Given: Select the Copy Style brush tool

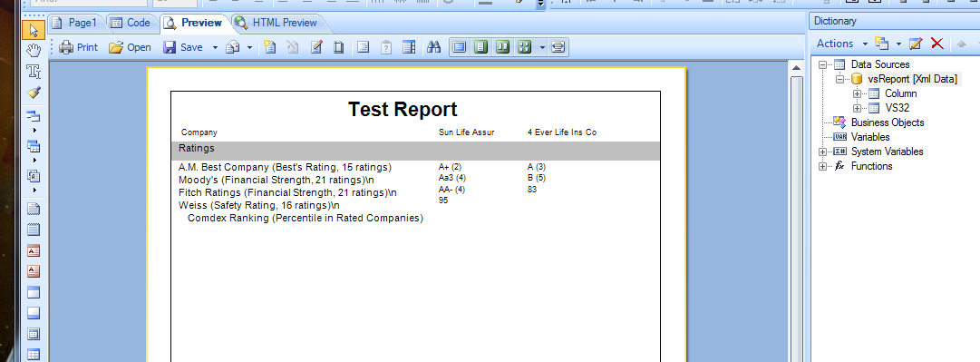Looking at the screenshot, I should [34, 93].
